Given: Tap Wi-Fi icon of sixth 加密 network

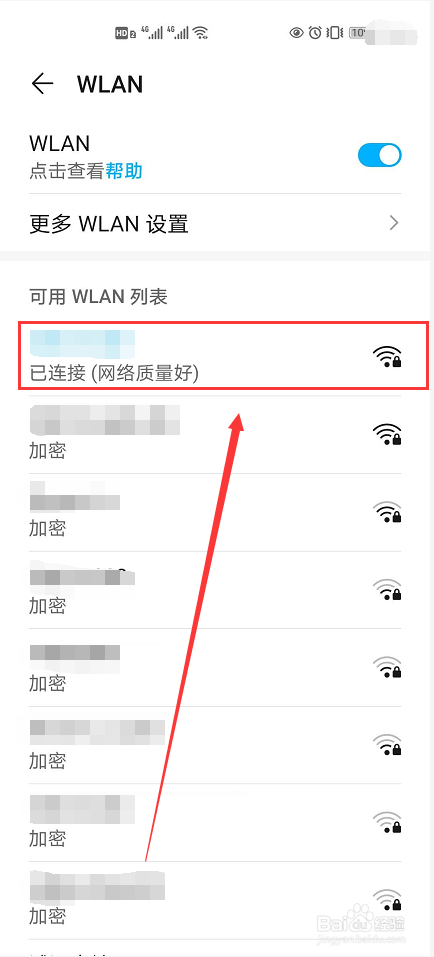Looking at the screenshot, I should tap(387, 822).
